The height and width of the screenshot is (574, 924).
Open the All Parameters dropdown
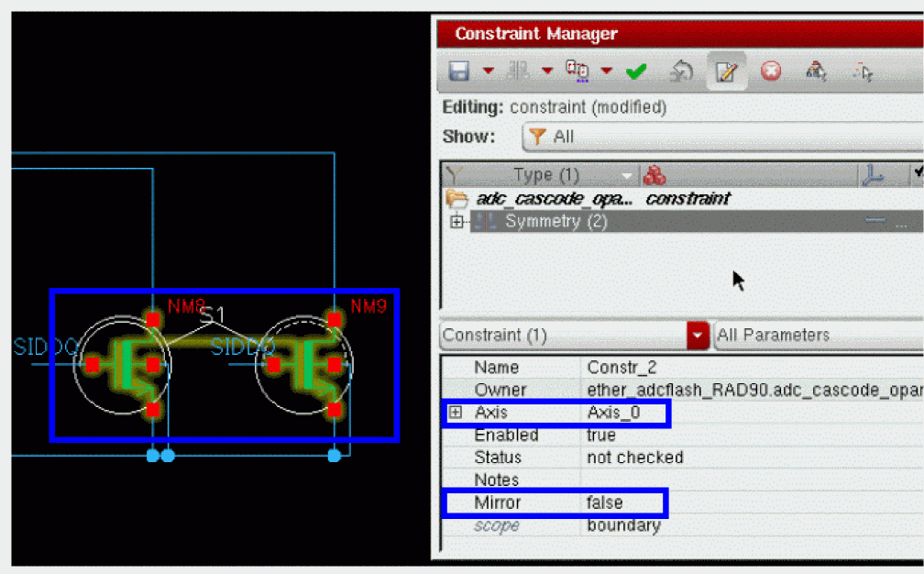coord(819,336)
